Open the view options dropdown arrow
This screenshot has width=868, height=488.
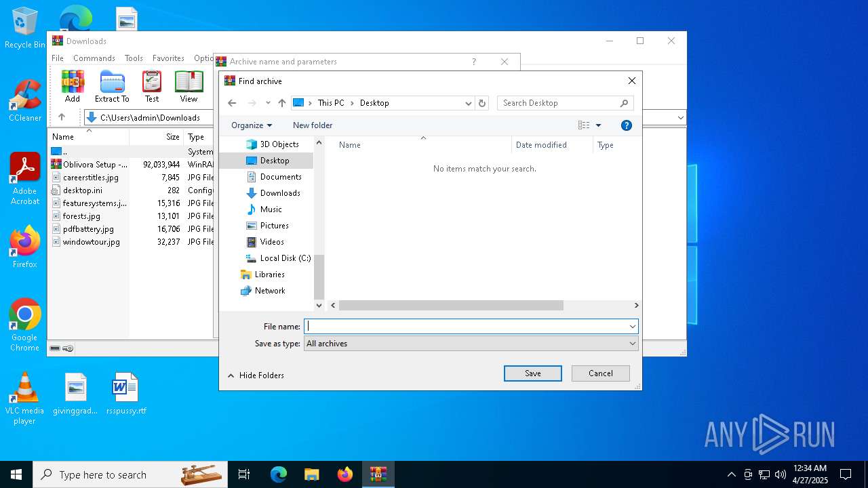[x=598, y=125]
